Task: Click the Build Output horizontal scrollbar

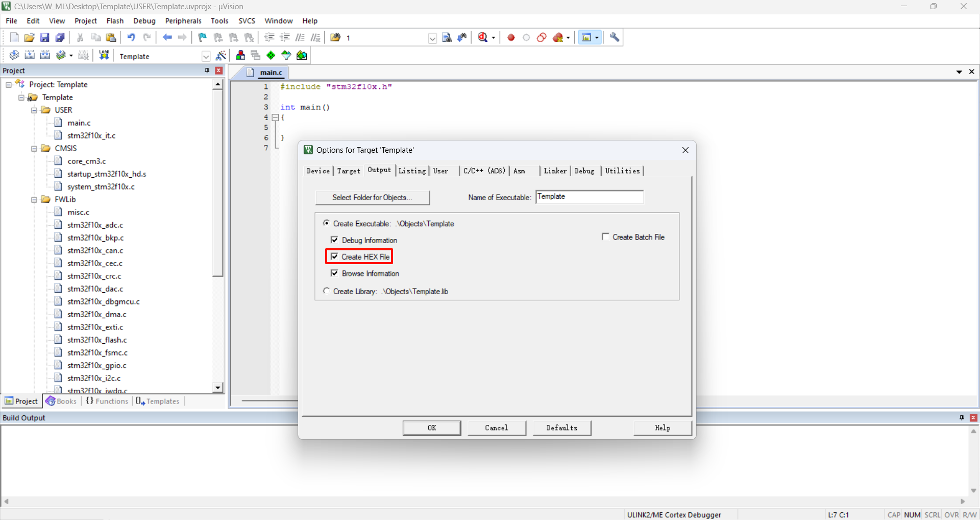Action: 484,502
